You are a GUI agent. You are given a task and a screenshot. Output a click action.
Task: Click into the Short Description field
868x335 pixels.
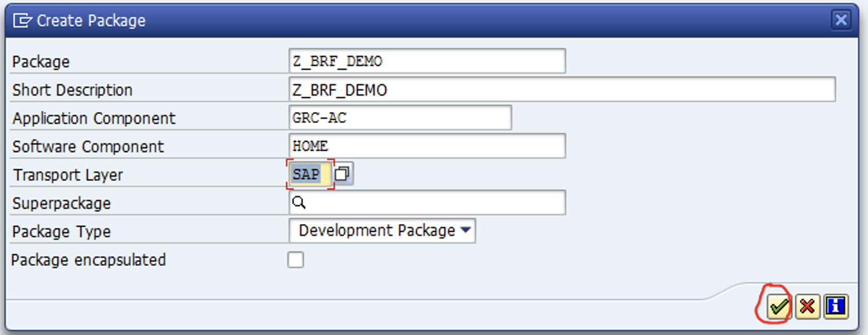tap(562, 90)
